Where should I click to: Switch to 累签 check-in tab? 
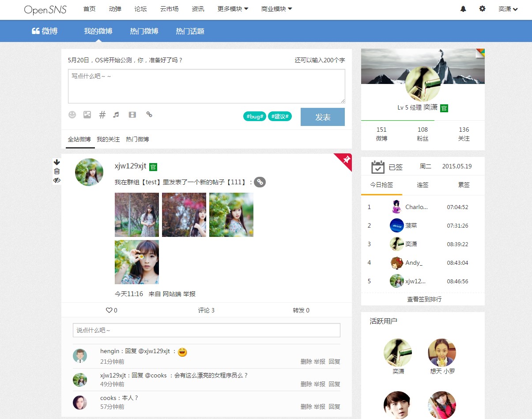464,185
